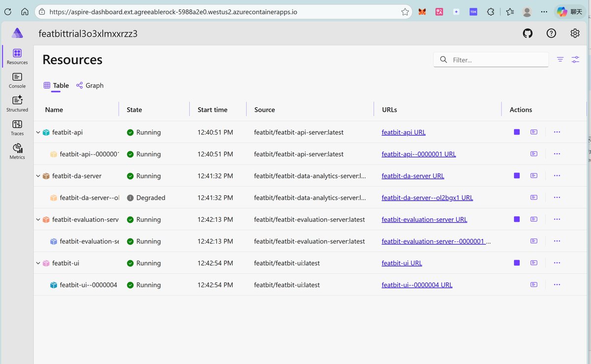Open the browser profile avatar

(527, 11)
